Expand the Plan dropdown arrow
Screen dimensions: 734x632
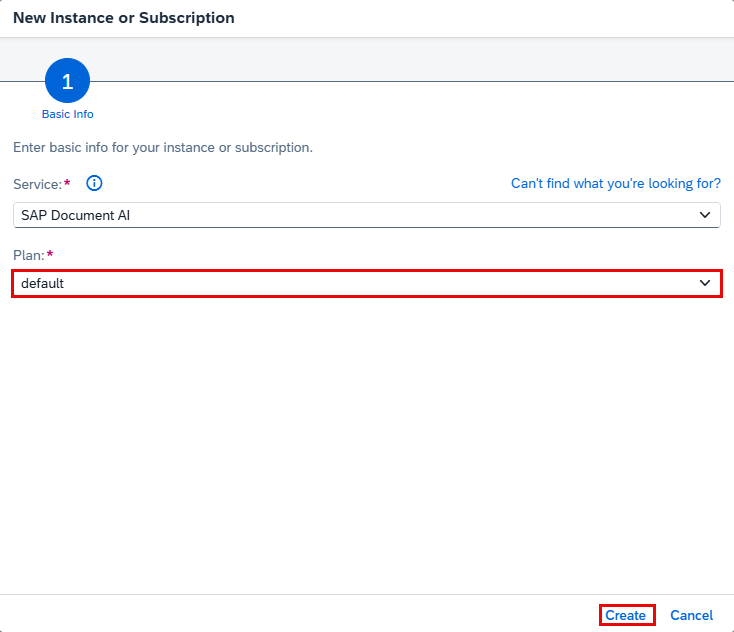[705, 283]
